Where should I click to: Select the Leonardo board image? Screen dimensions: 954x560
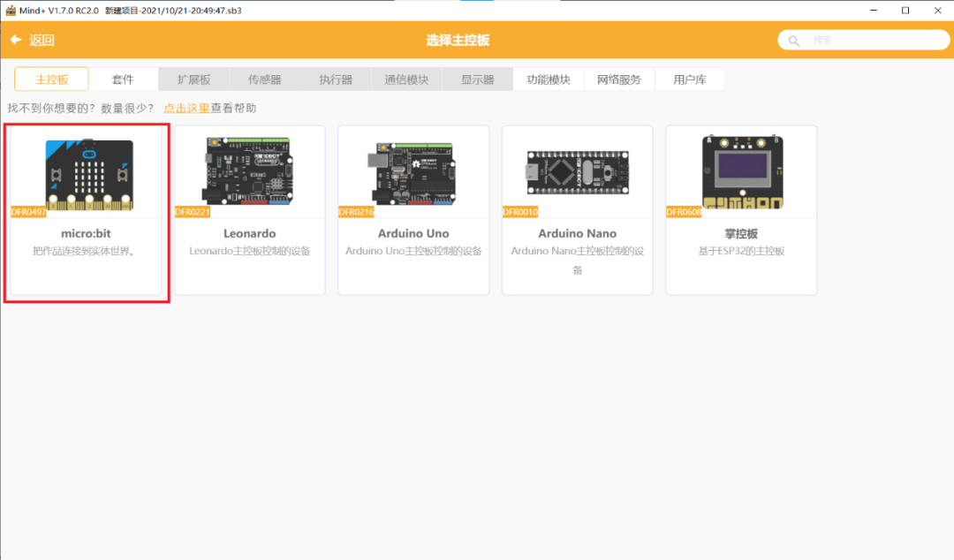point(249,170)
